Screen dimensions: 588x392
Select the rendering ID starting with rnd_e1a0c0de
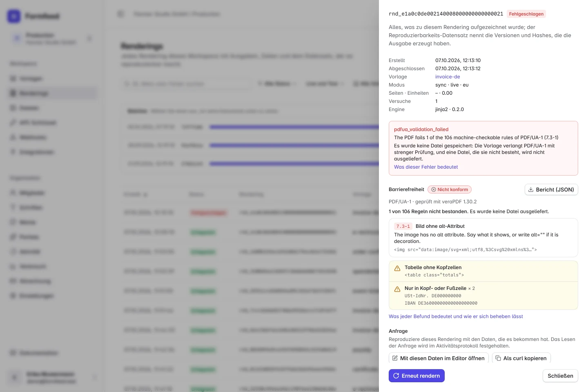(x=446, y=14)
